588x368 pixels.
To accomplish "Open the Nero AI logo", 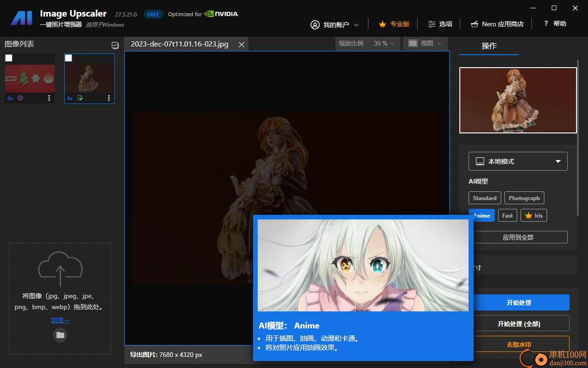I will pyautogui.click(x=22, y=18).
